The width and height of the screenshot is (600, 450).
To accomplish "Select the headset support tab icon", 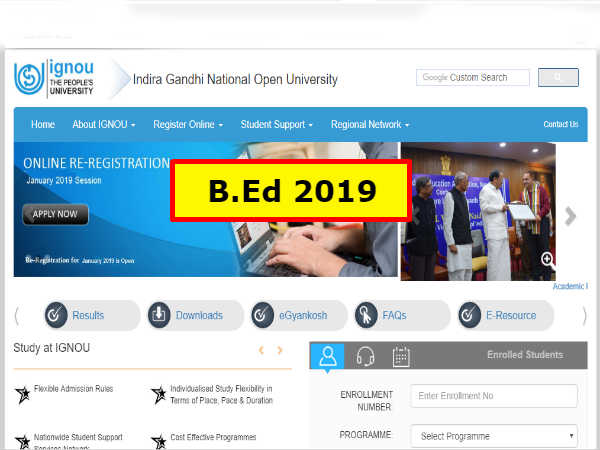I will point(365,356).
